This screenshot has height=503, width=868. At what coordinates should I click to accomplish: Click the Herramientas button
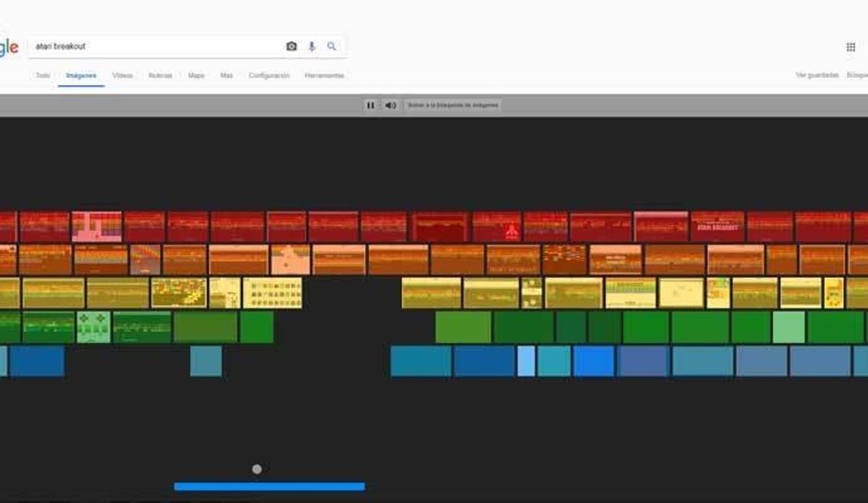pyautogui.click(x=324, y=75)
